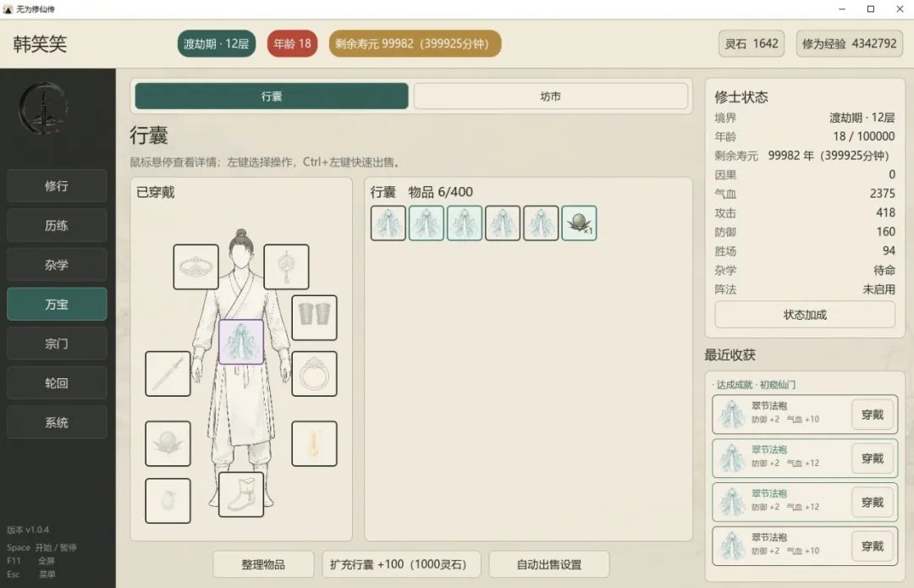Click the 物品 6/400 counter
914x588 pixels.
[441, 192]
